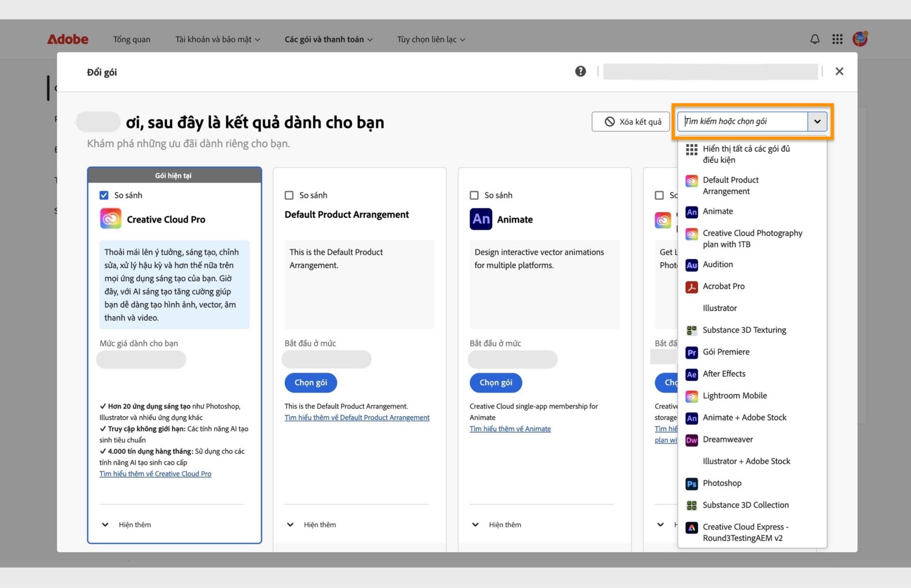Click the help question mark icon
The height and width of the screenshot is (588, 911).
click(580, 71)
